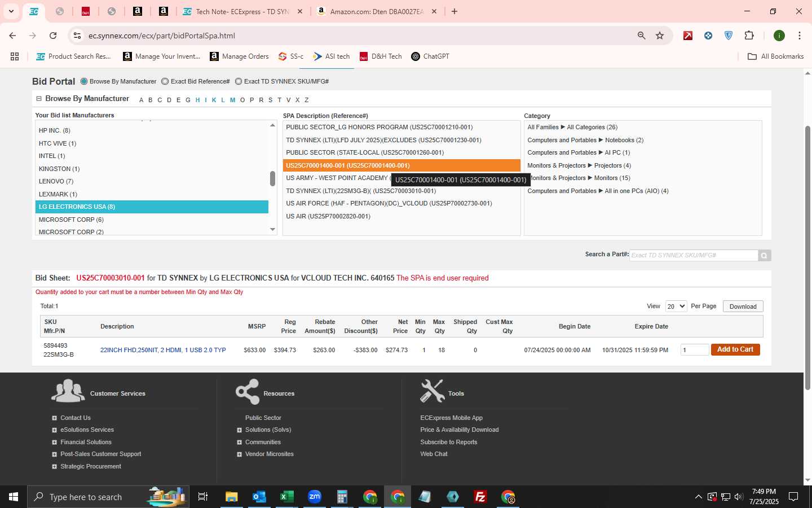Select Exact TD SYNNEX SKU/MFG# radio button

239,81
